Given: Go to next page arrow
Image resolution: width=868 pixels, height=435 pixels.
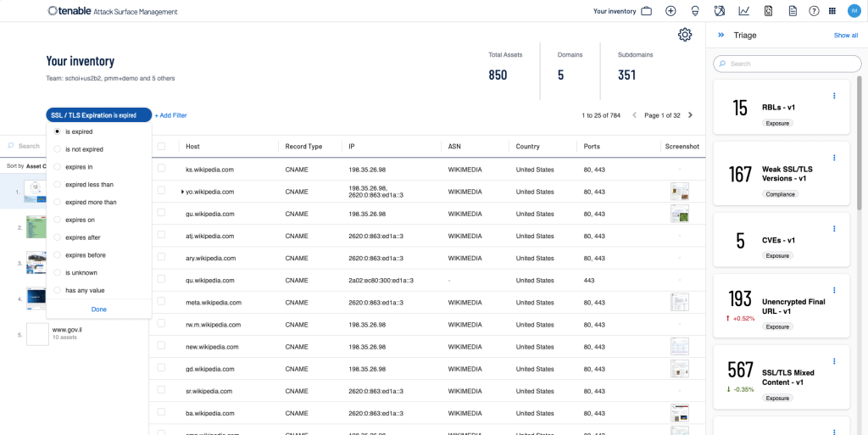Looking at the screenshot, I should click(690, 115).
